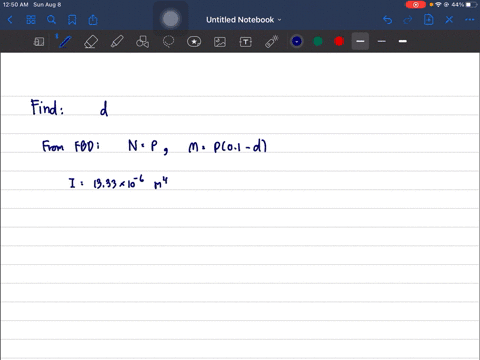Select the thick stroke thickness
This screenshot has height=360, width=480.
(403, 41)
